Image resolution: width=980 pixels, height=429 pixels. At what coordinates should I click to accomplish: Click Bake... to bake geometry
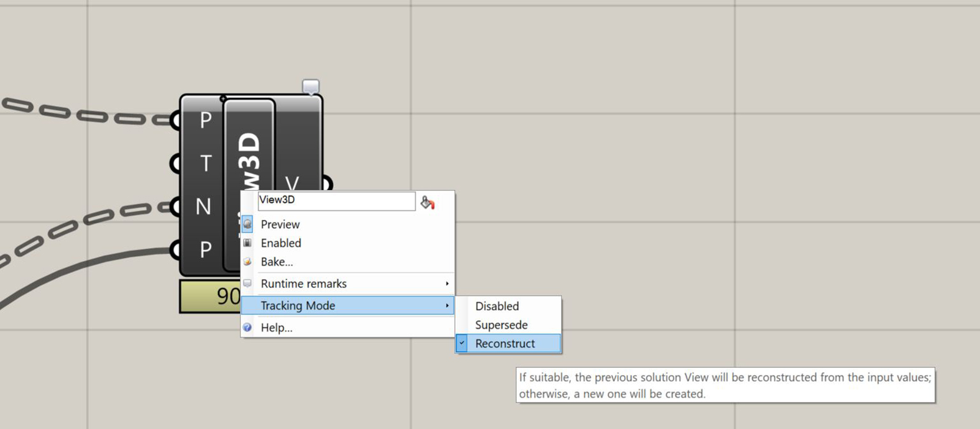(277, 262)
